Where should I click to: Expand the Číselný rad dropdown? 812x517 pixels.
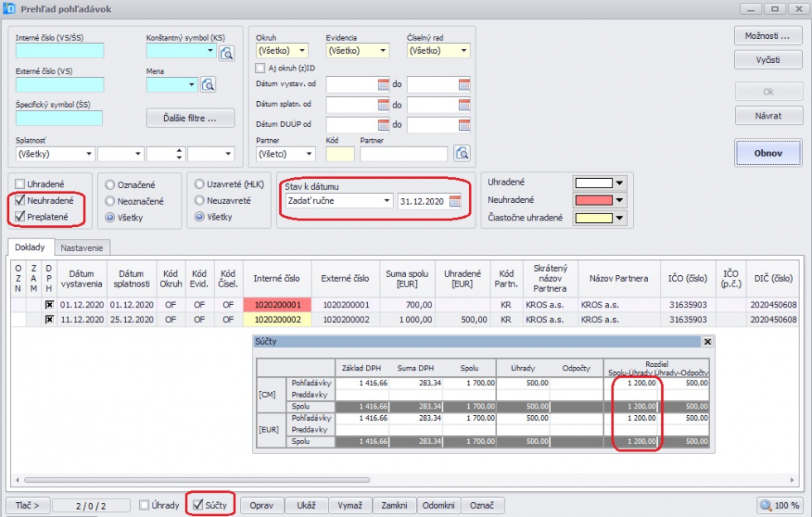point(463,51)
